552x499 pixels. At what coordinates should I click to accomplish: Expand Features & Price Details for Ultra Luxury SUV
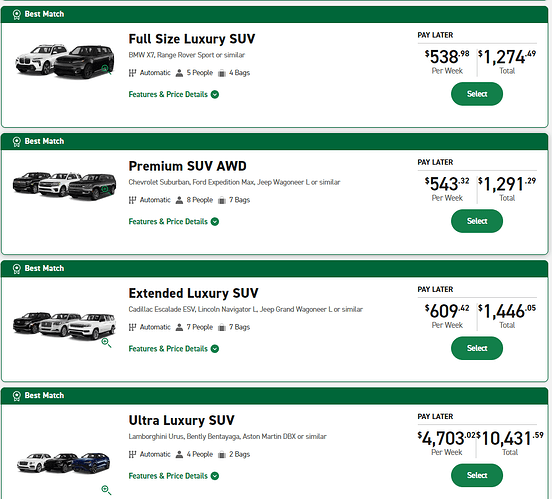tap(174, 476)
